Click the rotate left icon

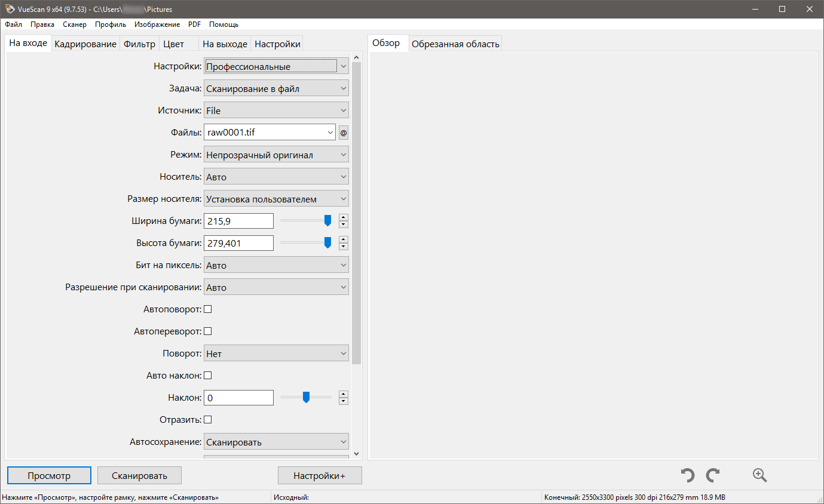click(x=688, y=475)
